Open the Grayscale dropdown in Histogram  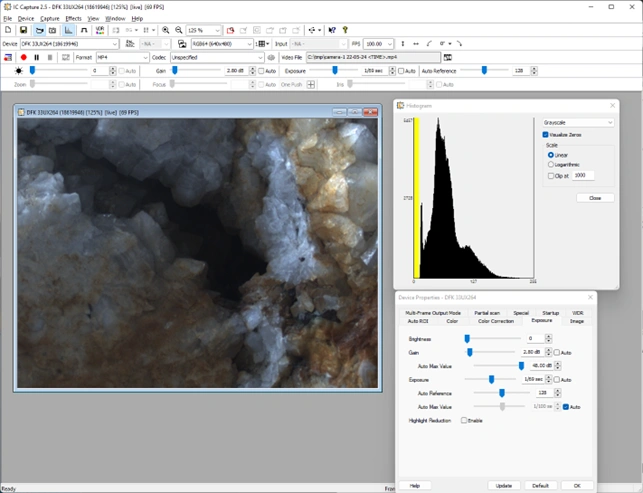click(x=578, y=122)
